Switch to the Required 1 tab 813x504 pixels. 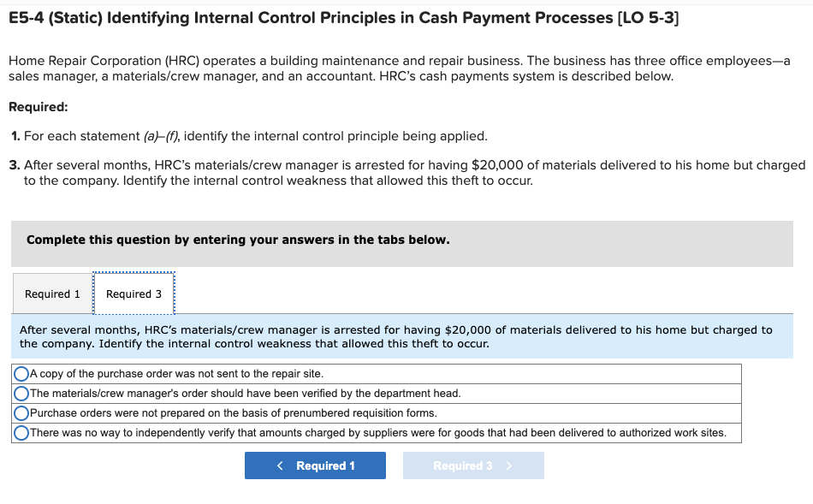(x=53, y=294)
